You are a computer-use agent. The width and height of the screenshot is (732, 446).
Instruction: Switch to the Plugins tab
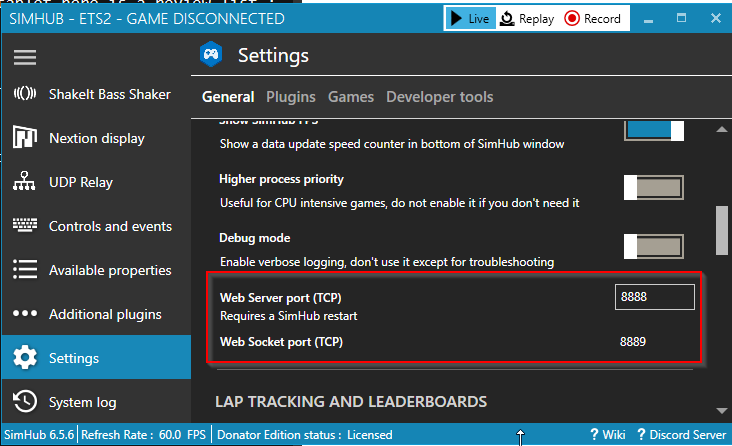tap(291, 97)
